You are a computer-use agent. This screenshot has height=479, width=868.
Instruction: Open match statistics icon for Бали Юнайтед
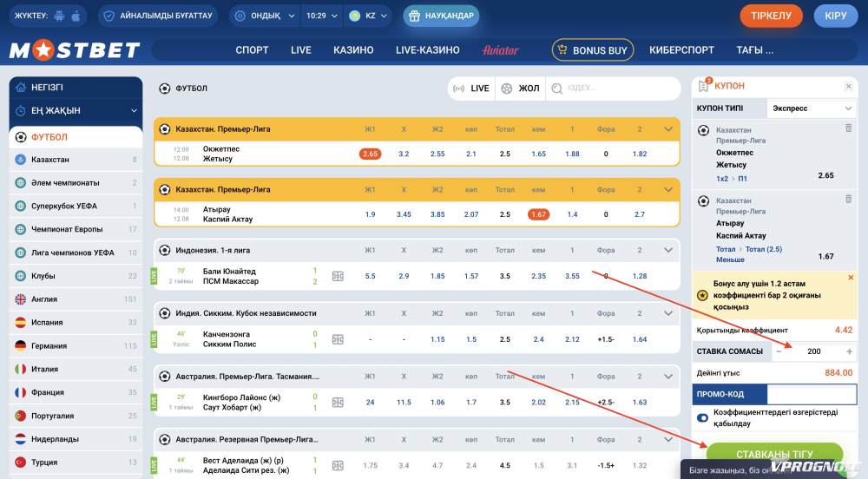click(x=338, y=276)
